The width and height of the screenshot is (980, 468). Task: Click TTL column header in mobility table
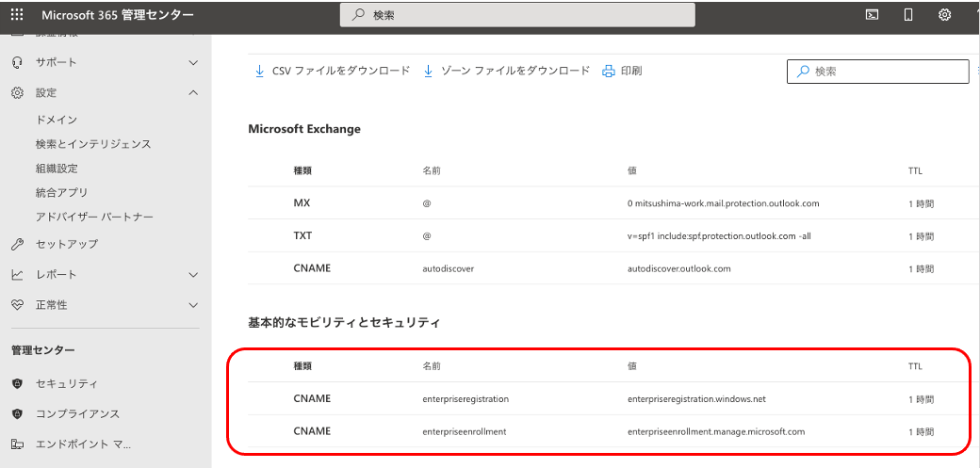click(x=915, y=366)
